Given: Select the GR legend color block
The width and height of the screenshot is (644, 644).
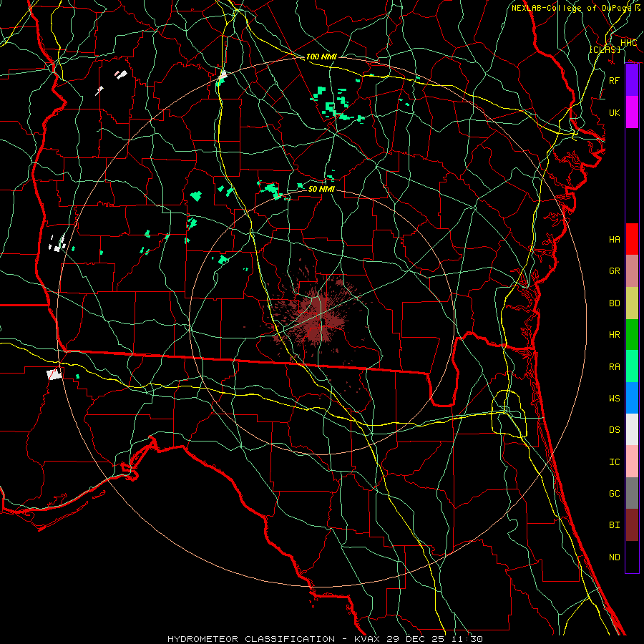Looking at the screenshot, I should pyautogui.click(x=632, y=270).
